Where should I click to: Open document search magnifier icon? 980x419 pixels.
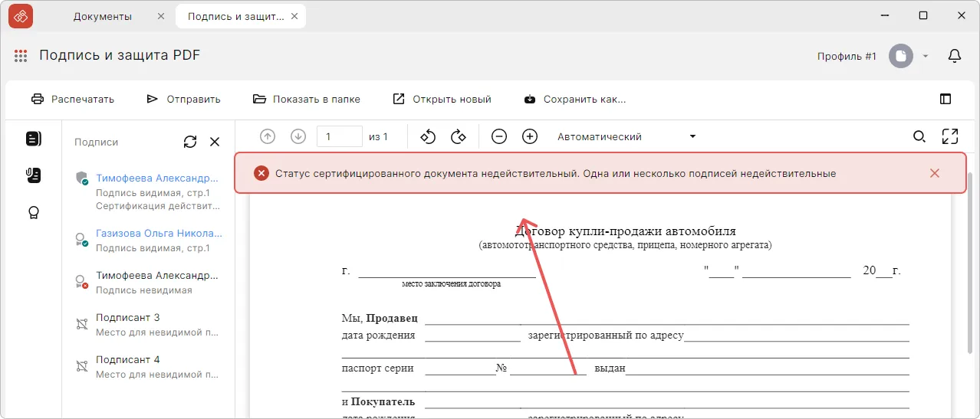tap(919, 136)
